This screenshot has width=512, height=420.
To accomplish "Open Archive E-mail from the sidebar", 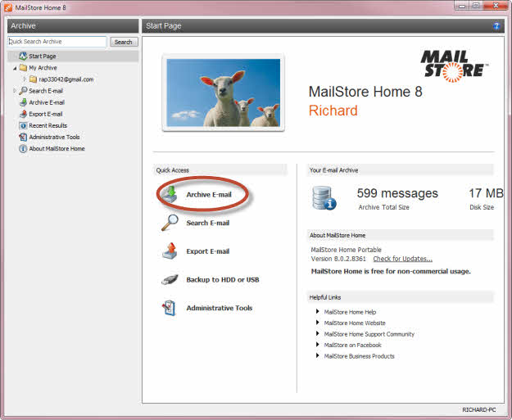I will [x=47, y=102].
